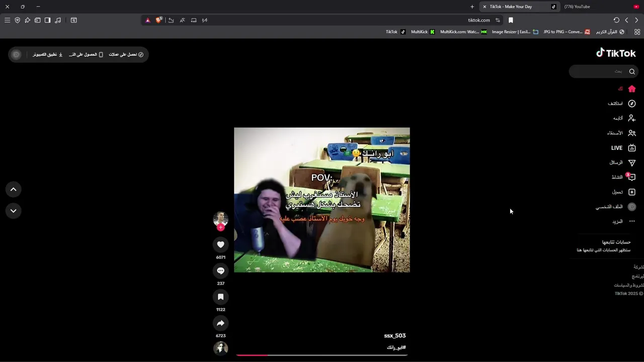The width and height of the screenshot is (644, 362).
Task: Open the browser main menu hamburger icon
Action: tap(7, 20)
